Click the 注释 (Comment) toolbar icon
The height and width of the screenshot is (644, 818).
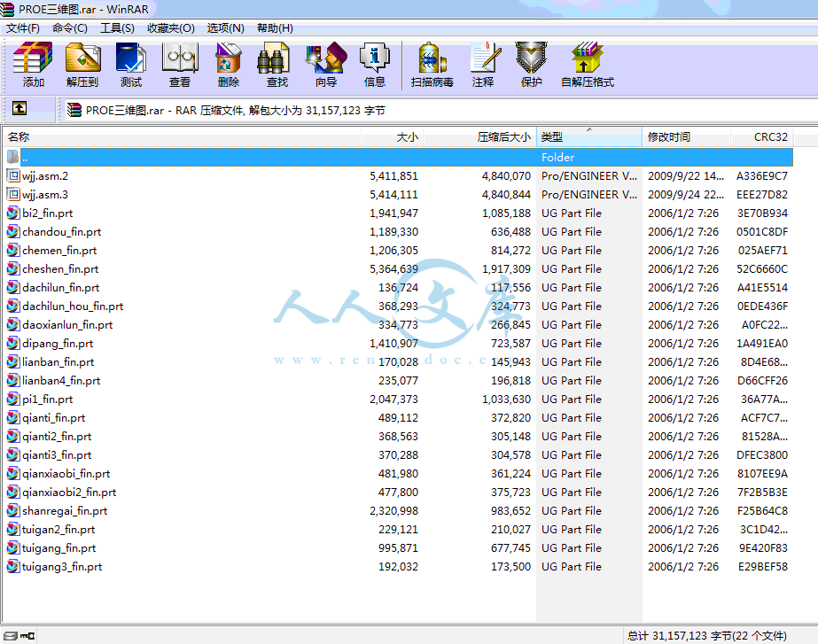coord(485,58)
